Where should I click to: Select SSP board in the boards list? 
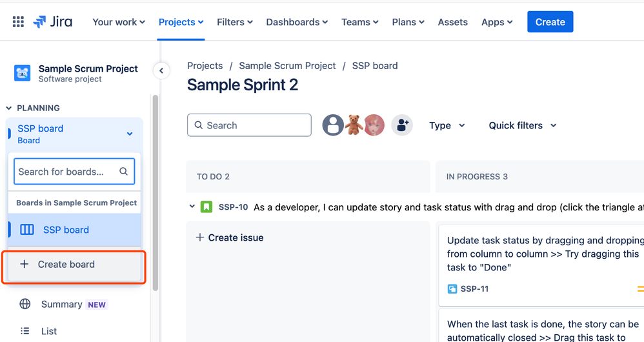66,230
